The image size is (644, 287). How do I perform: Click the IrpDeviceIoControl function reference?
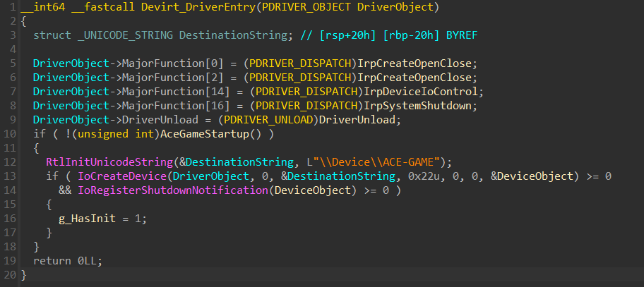(x=421, y=92)
